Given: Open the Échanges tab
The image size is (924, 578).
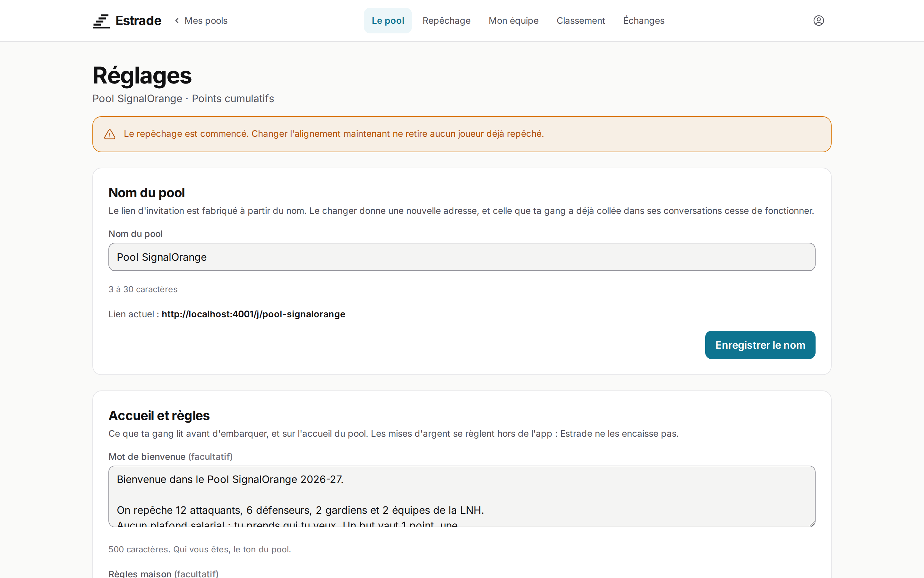Looking at the screenshot, I should 644,21.
